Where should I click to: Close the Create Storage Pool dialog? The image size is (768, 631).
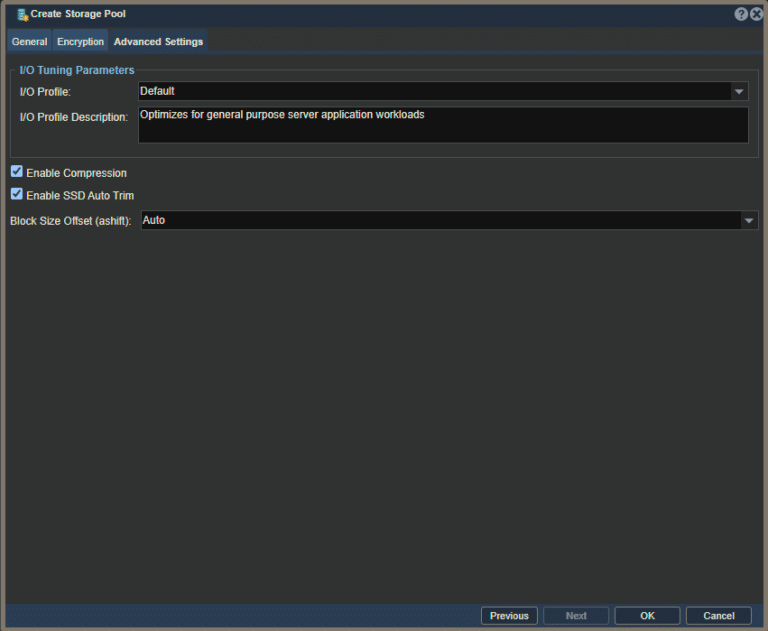[x=756, y=14]
